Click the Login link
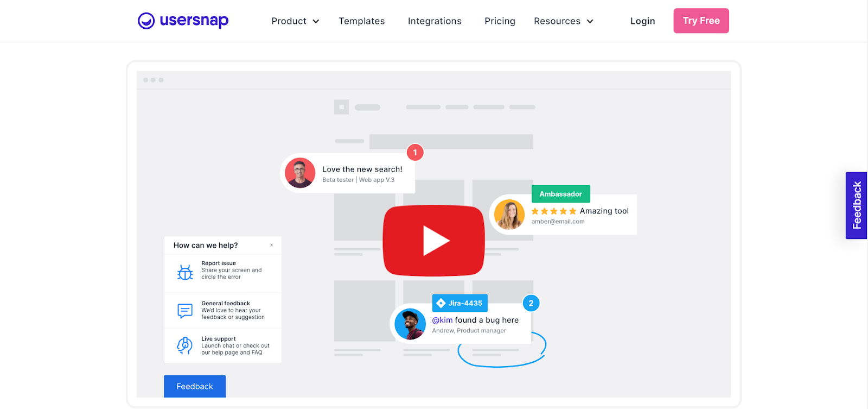 (x=642, y=21)
